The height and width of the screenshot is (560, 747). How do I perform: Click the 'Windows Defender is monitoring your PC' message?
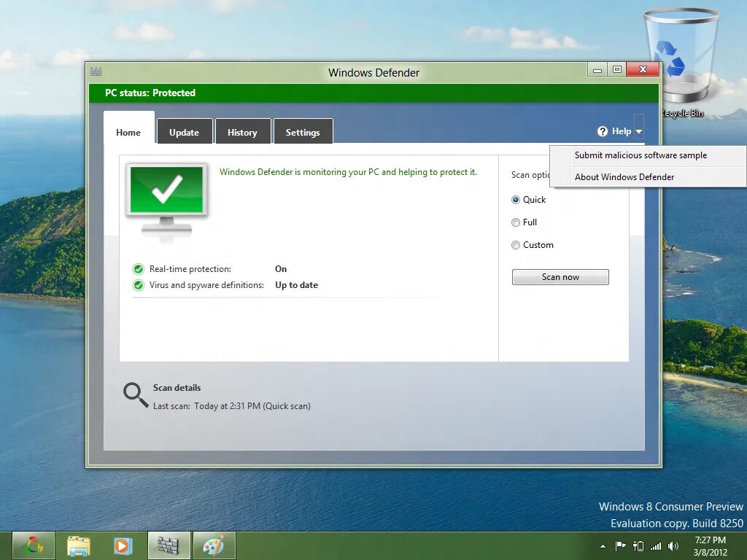click(x=348, y=172)
